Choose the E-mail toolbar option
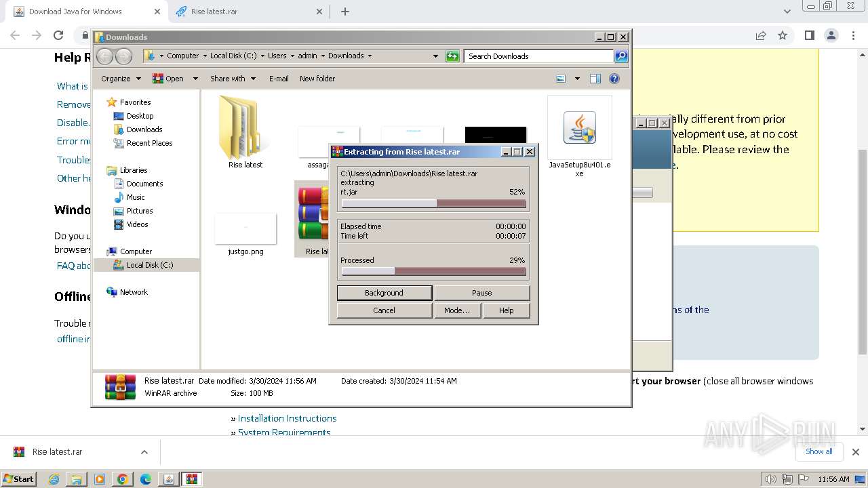 279,79
